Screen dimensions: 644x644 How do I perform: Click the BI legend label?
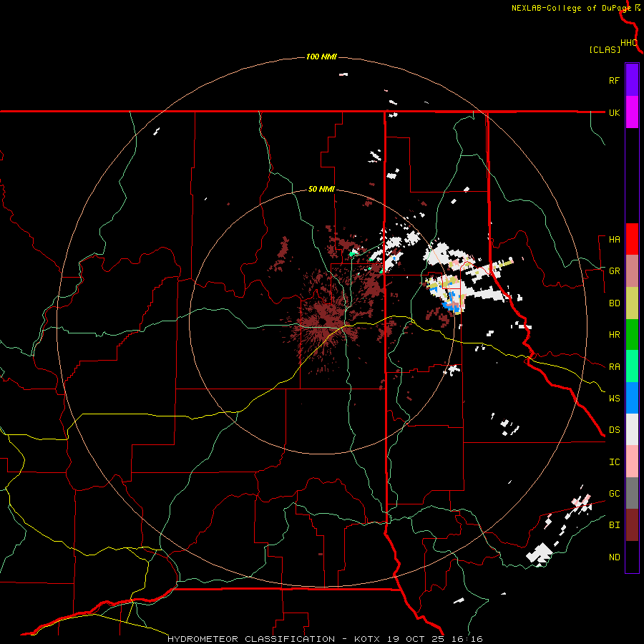coord(614,525)
